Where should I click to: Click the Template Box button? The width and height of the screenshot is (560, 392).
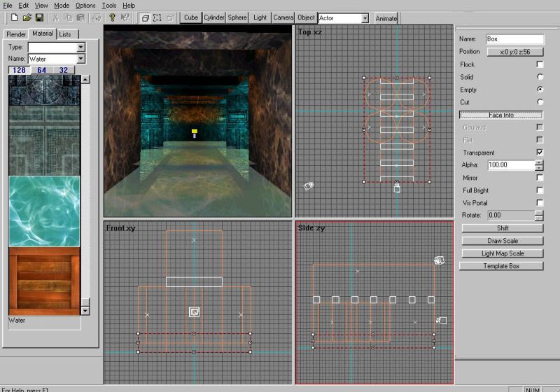pyautogui.click(x=501, y=266)
